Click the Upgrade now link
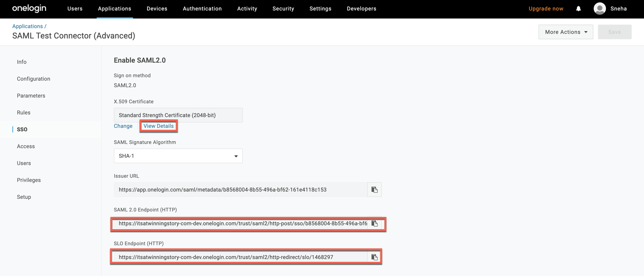Screen dimensions: 644x276 click(x=546, y=8)
